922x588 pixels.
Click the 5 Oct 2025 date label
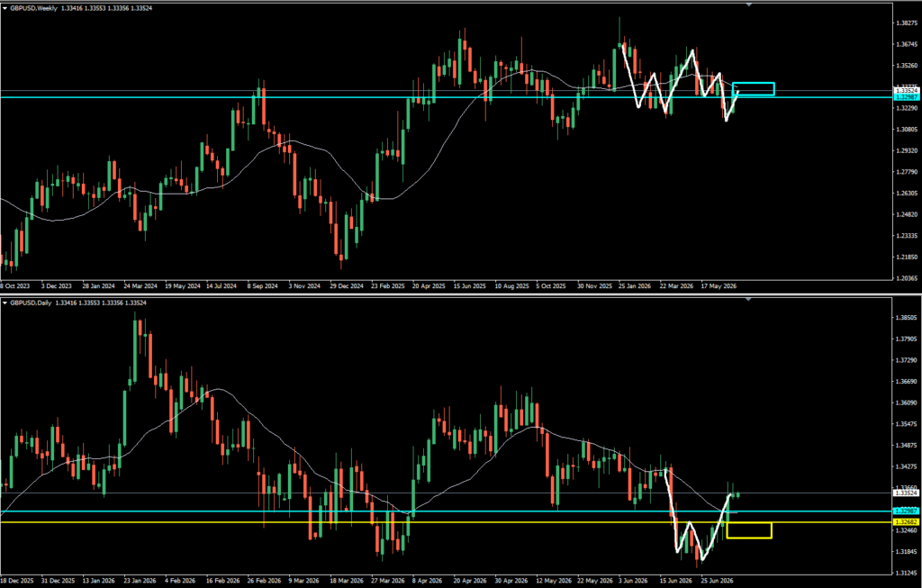(550, 286)
